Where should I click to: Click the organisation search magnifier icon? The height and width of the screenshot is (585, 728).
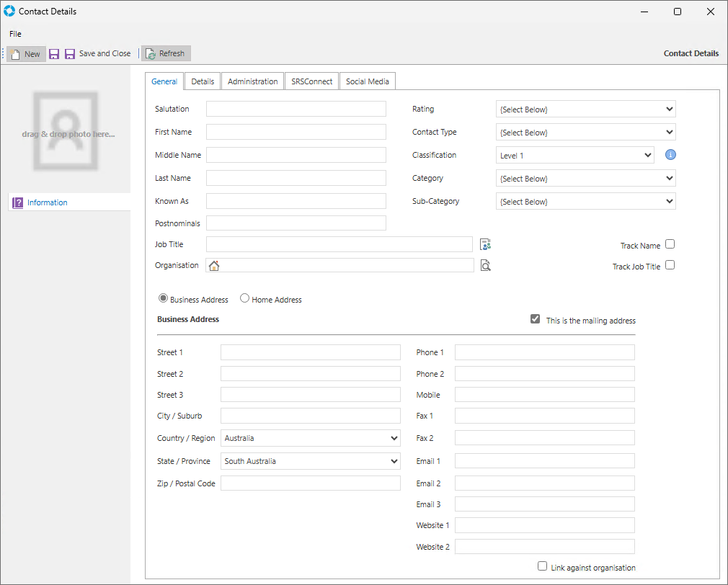pos(486,266)
